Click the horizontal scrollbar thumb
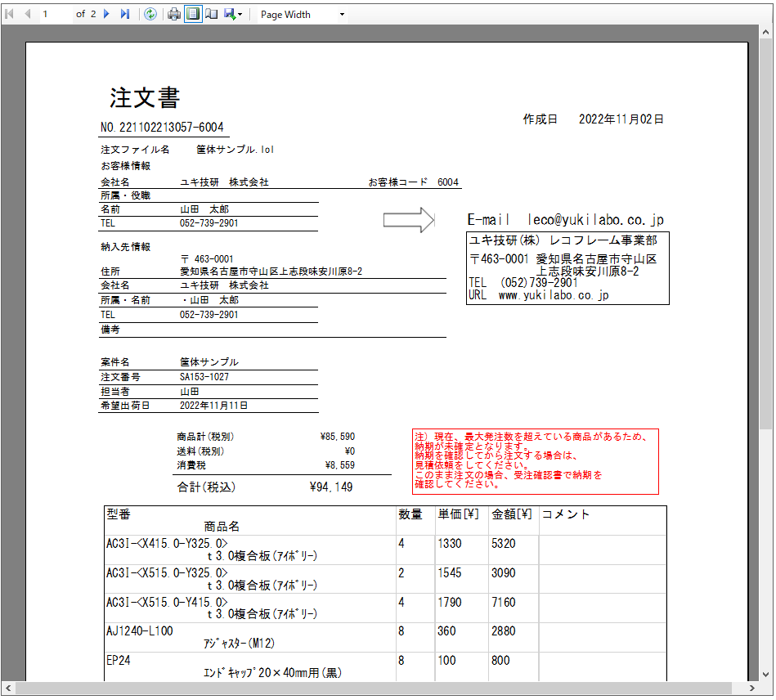This screenshot has width=776, height=700. [x=374, y=688]
